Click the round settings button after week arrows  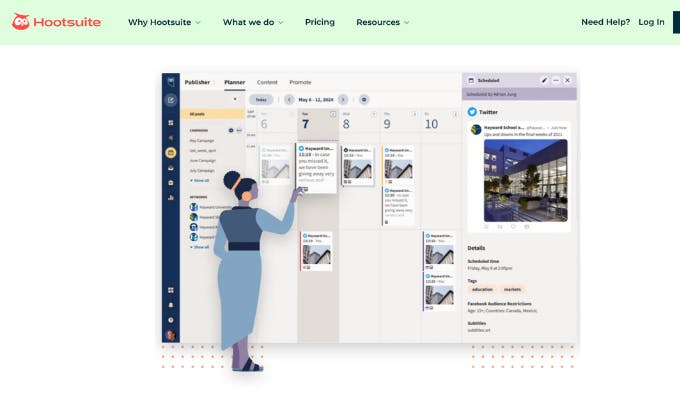pos(364,100)
